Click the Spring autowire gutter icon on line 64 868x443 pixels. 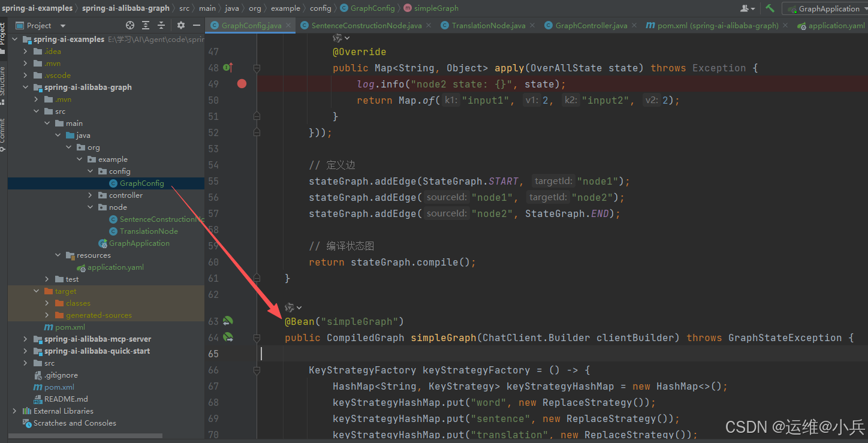tap(228, 337)
